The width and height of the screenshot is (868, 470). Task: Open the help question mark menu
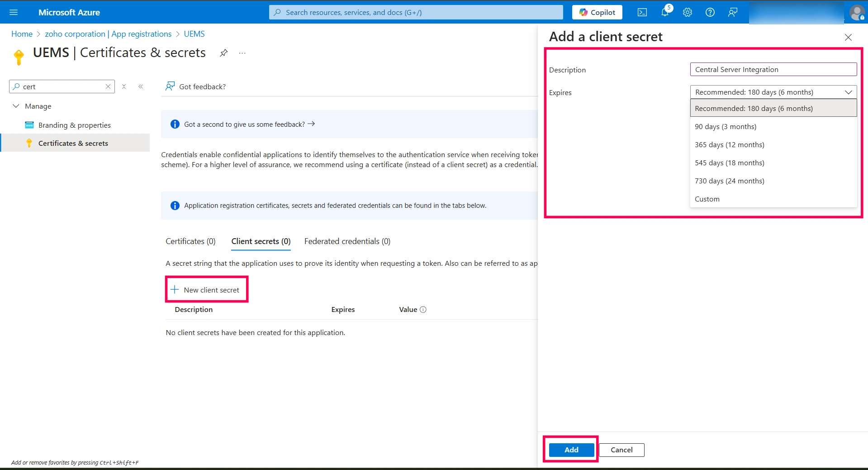(710, 12)
